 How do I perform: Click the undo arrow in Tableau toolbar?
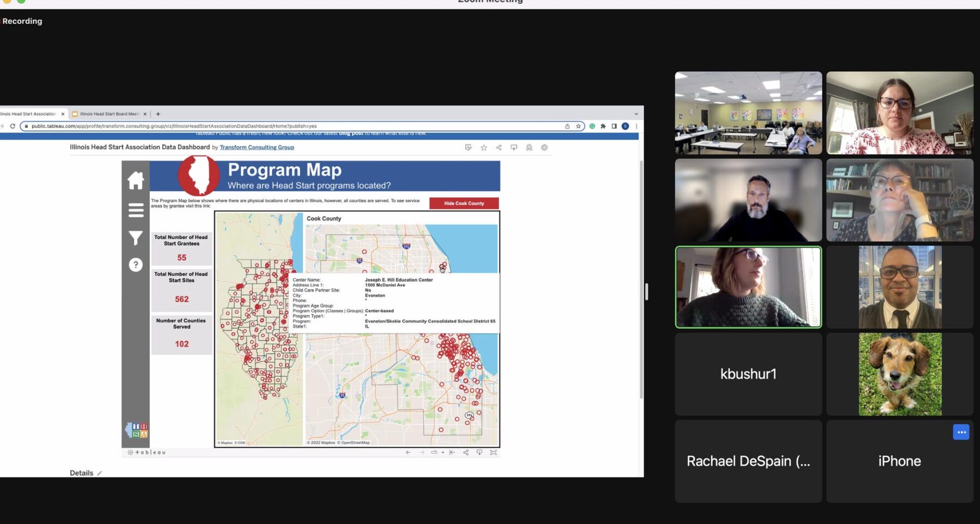pyautogui.click(x=408, y=453)
